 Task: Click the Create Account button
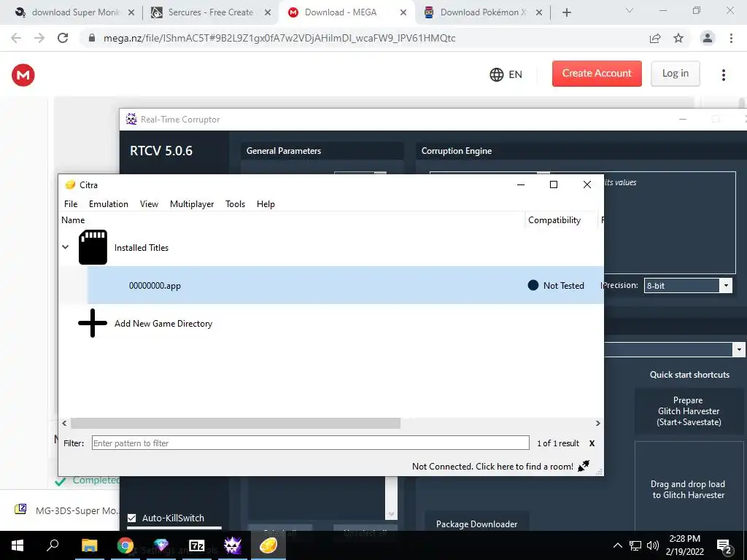pyautogui.click(x=597, y=74)
